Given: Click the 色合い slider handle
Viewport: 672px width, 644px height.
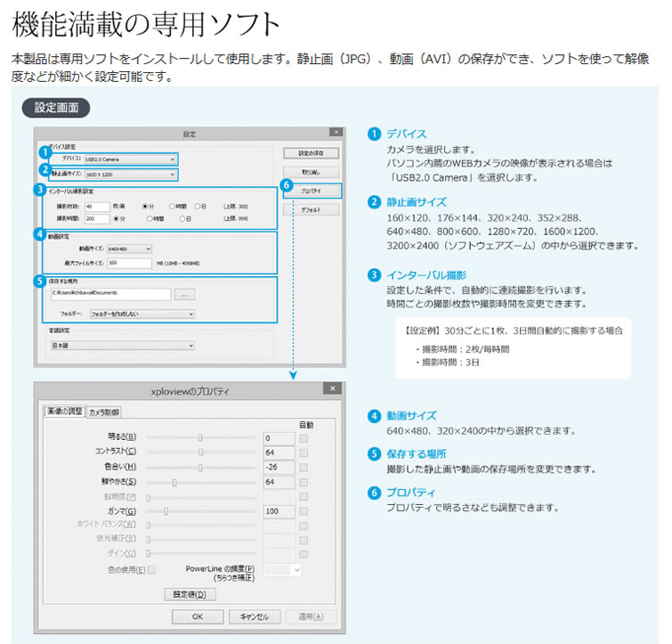Looking at the screenshot, I should click(x=200, y=468).
